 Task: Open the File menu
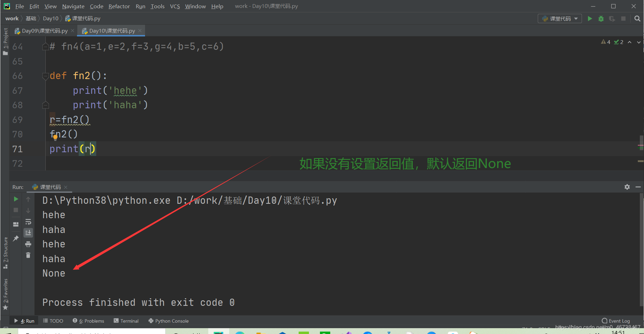click(x=20, y=6)
